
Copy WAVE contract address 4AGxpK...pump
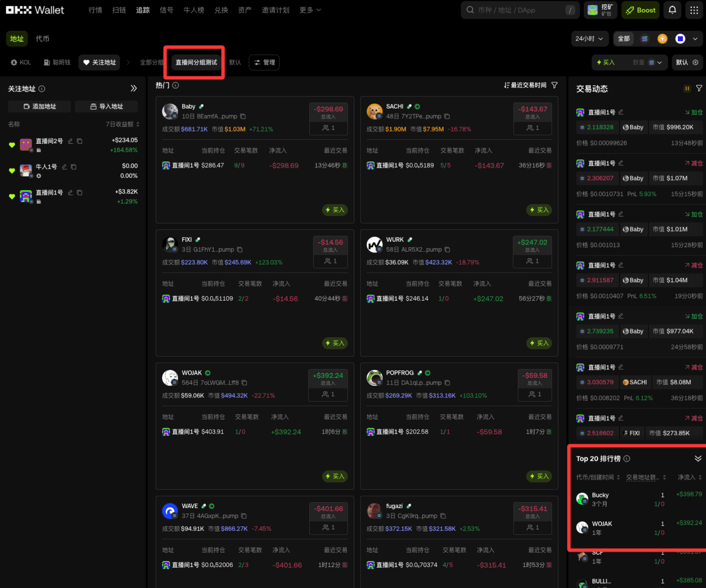[244, 516]
